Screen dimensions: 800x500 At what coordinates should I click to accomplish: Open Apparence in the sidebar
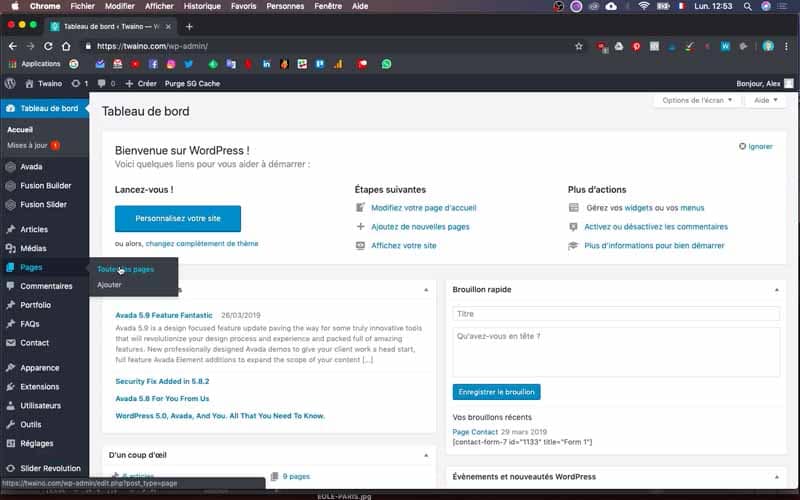point(44,368)
